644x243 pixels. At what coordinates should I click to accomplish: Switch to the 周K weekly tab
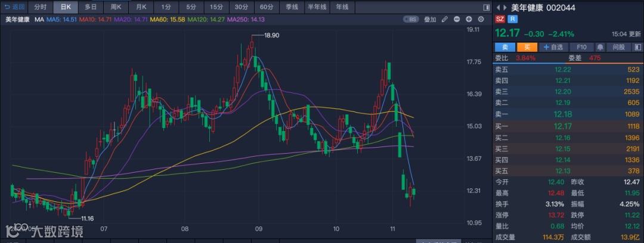pos(116,7)
